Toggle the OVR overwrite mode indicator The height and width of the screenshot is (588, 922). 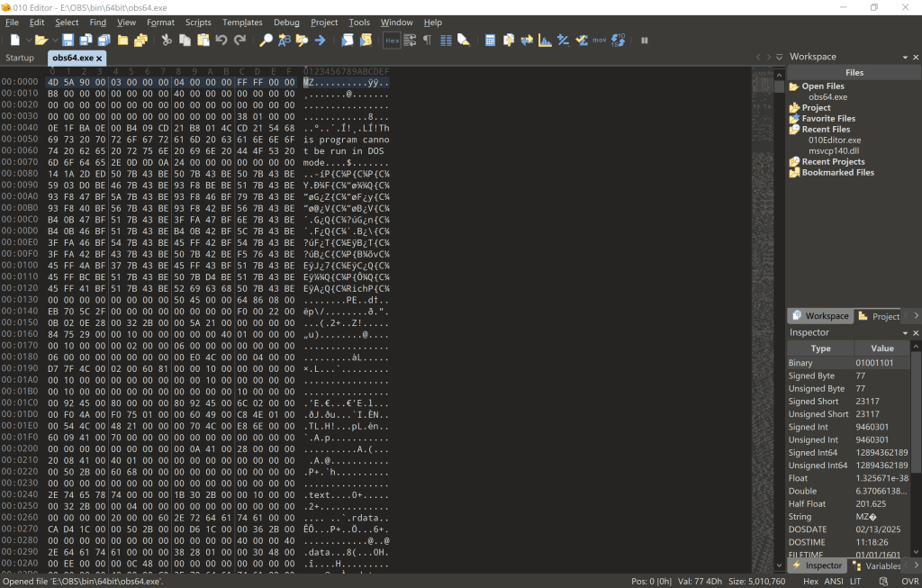pos(909,581)
